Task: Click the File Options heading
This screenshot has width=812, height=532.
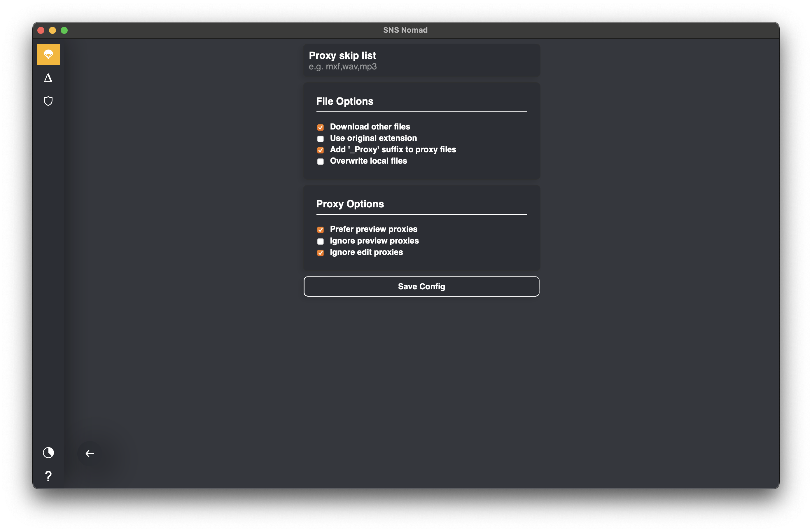Action: 344,101
